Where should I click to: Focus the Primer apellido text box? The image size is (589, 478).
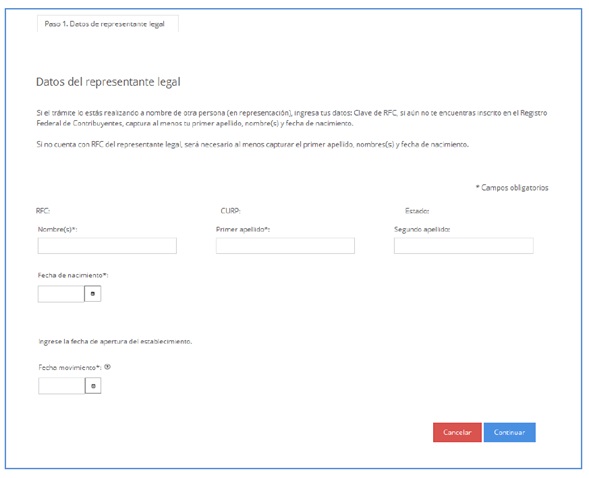coord(285,246)
